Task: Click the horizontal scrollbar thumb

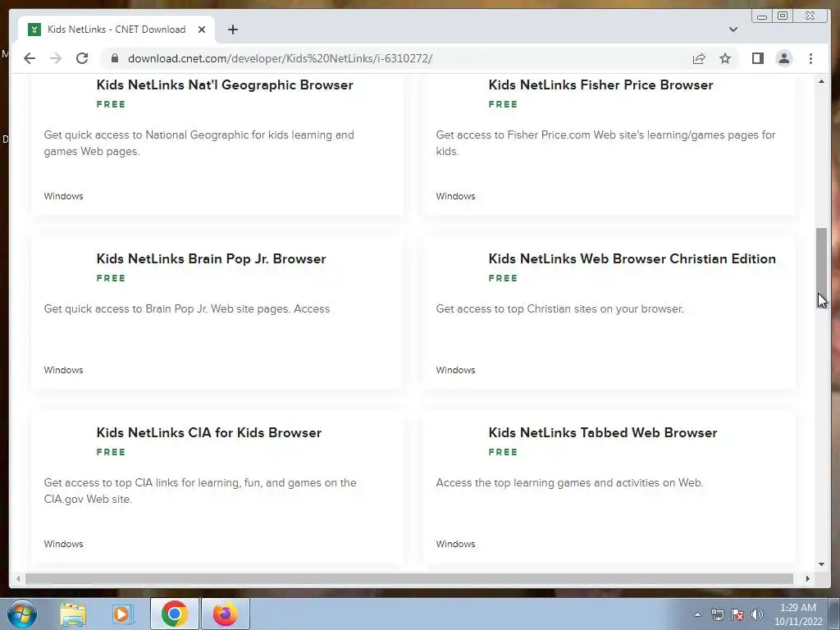Action: coord(409,578)
